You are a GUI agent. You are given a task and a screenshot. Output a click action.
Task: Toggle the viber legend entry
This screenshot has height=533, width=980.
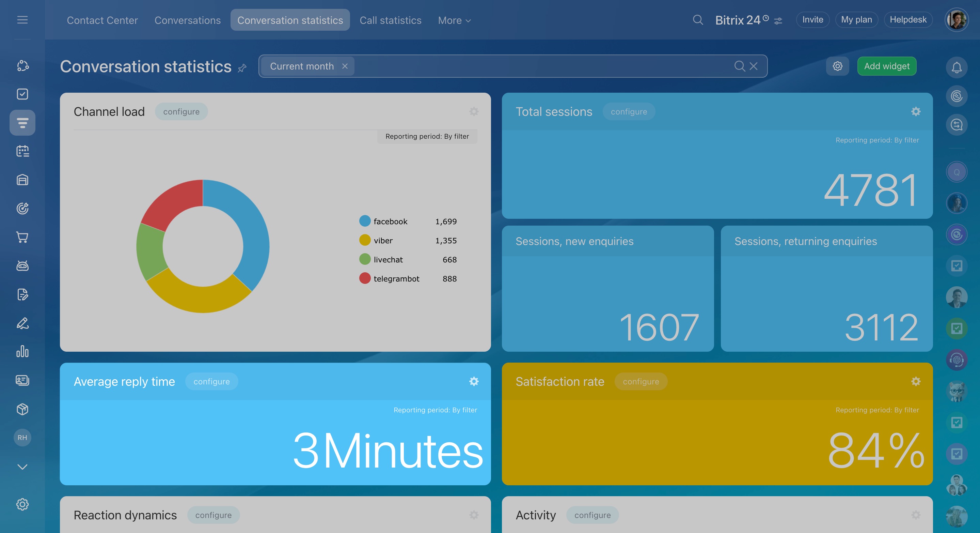pyautogui.click(x=383, y=240)
